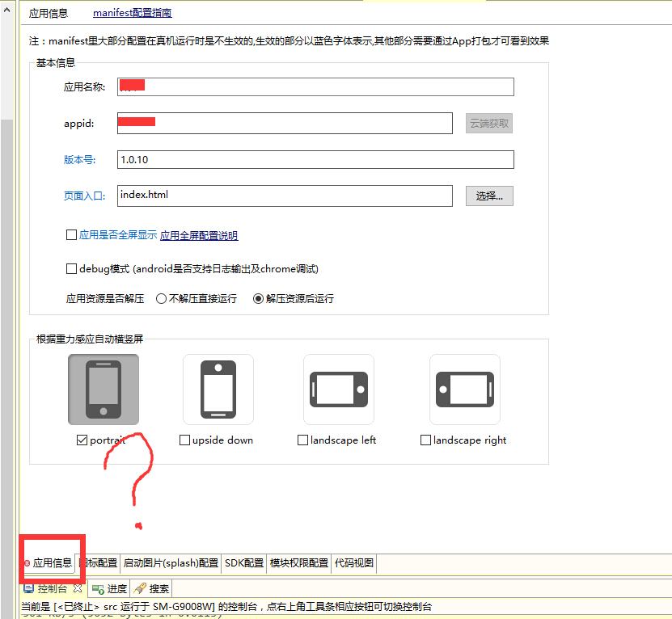Click the 选择... button

pos(489,196)
